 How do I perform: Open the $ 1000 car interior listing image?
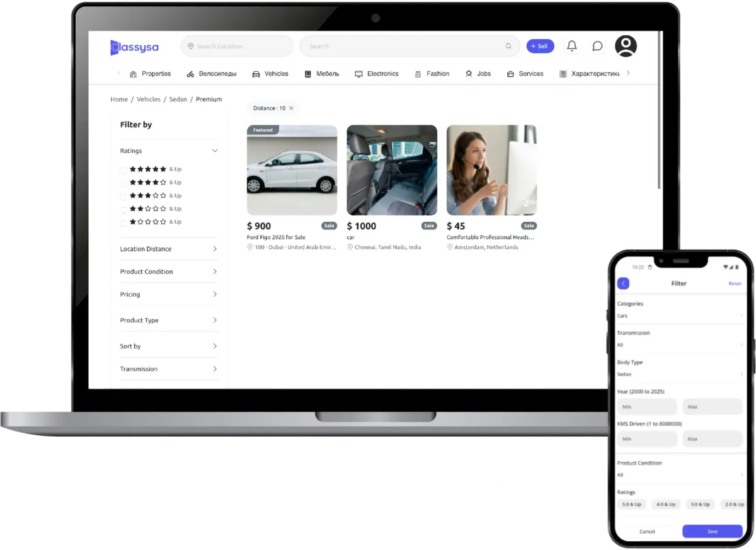392,170
